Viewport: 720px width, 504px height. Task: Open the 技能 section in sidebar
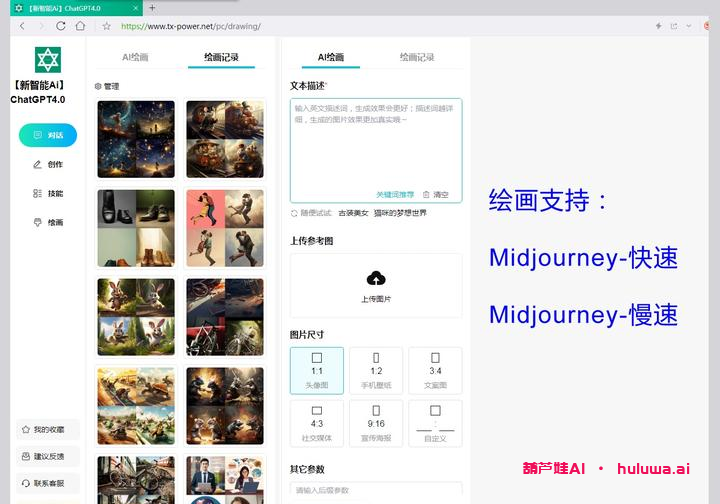[x=48, y=193]
